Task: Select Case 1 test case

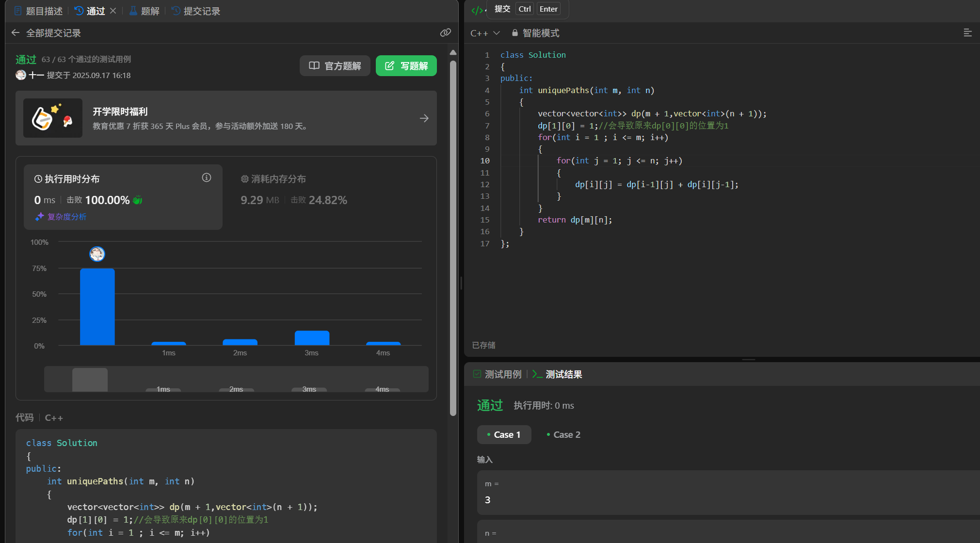Action: (504, 434)
